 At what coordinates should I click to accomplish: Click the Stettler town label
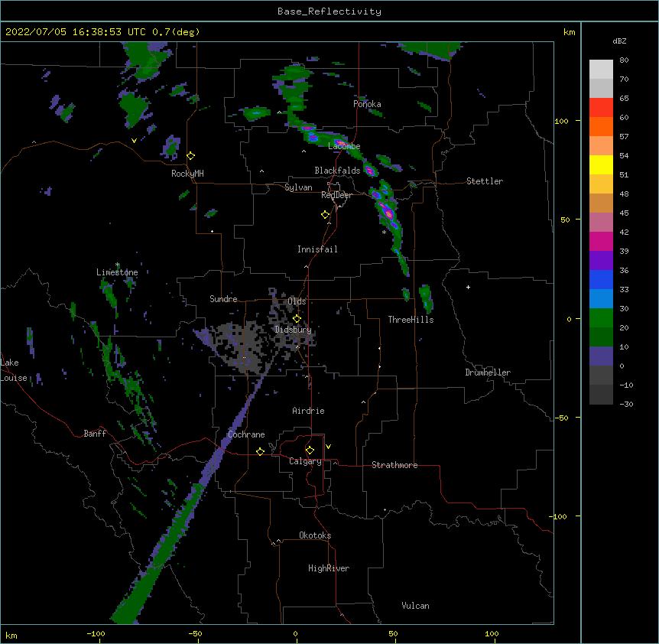(485, 181)
